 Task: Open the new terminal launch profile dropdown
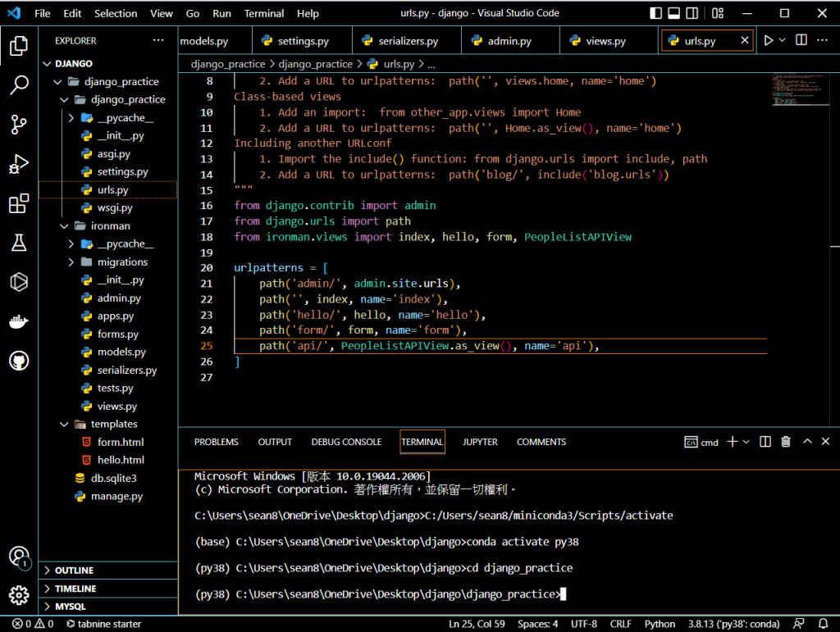[x=746, y=443]
